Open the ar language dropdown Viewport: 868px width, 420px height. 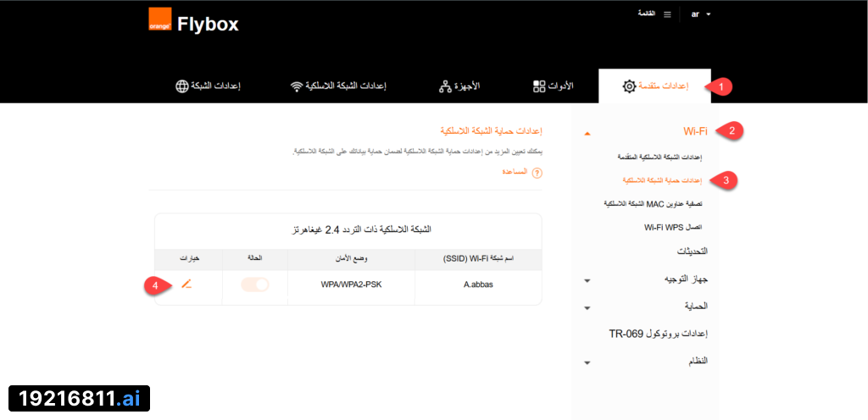click(700, 14)
